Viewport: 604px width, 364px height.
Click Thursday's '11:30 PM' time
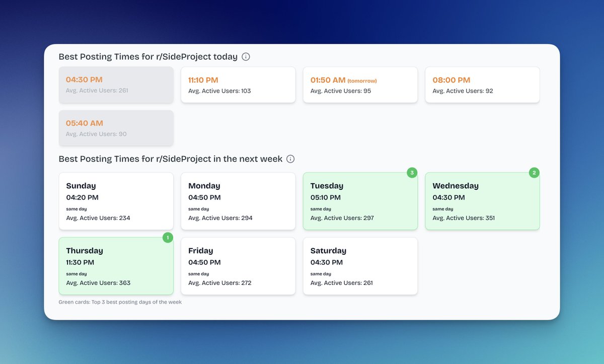(80, 262)
